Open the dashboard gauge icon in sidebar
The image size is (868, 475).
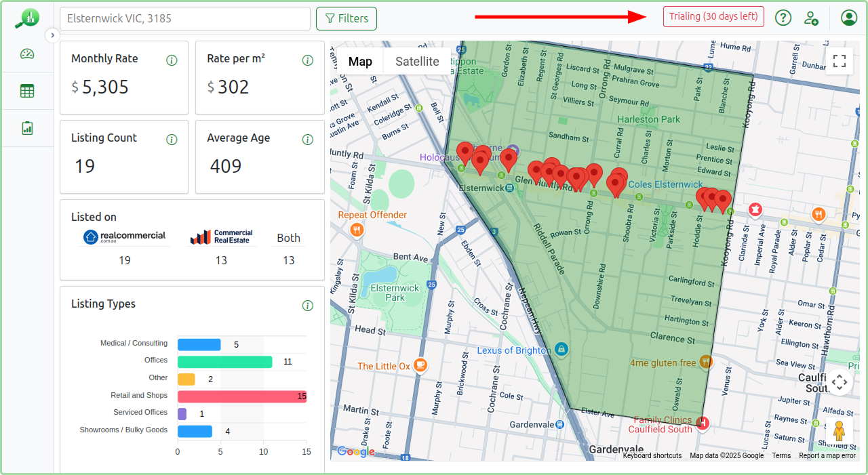27,54
